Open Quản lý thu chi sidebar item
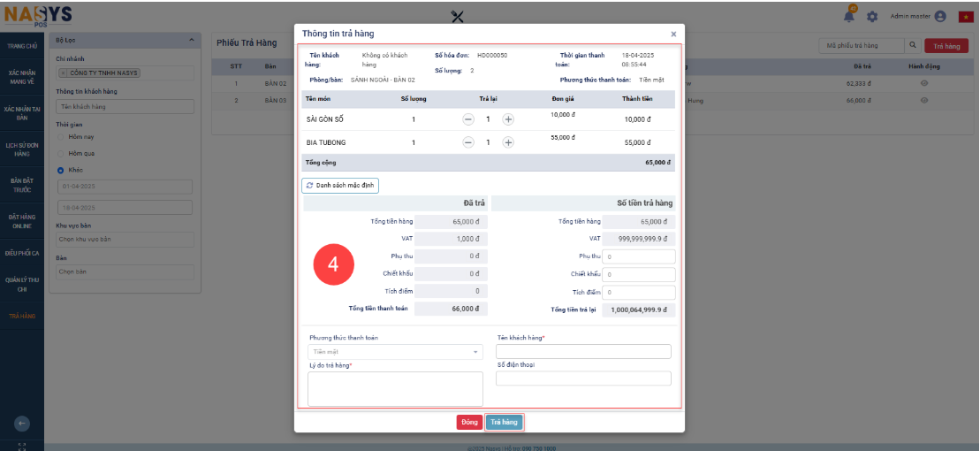 point(22,284)
